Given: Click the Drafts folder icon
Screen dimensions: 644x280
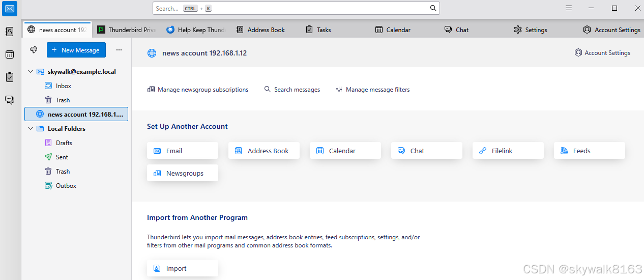Looking at the screenshot, I should [x=48, y=143].
